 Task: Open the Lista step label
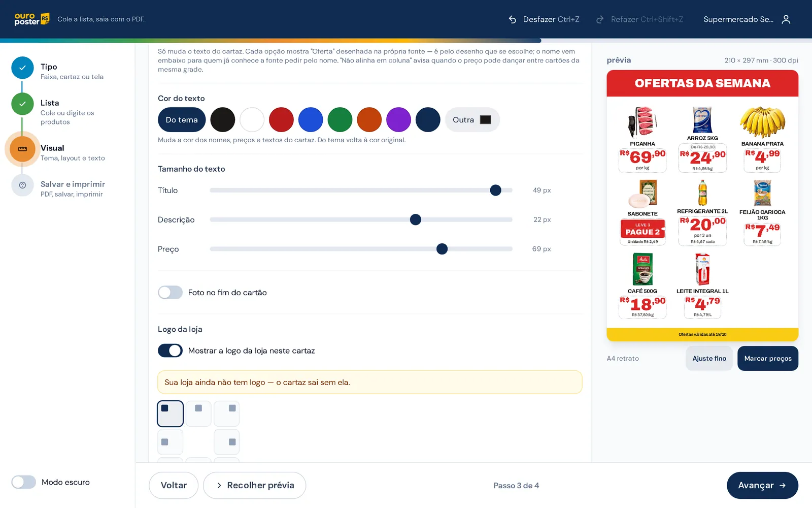point(50,103)
